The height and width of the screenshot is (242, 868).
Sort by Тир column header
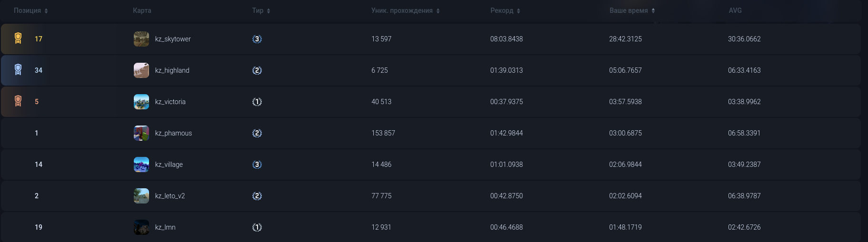tap(261, 10)
